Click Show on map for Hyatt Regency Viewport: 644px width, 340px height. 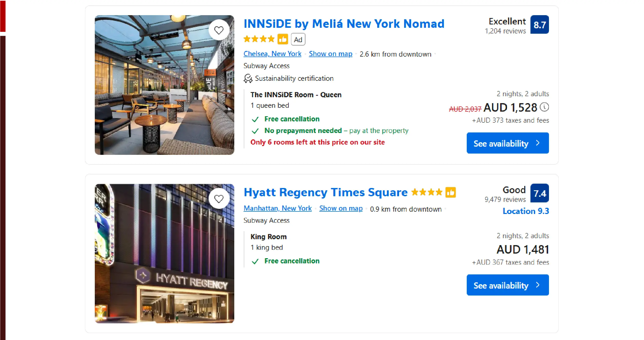point(341,208)
